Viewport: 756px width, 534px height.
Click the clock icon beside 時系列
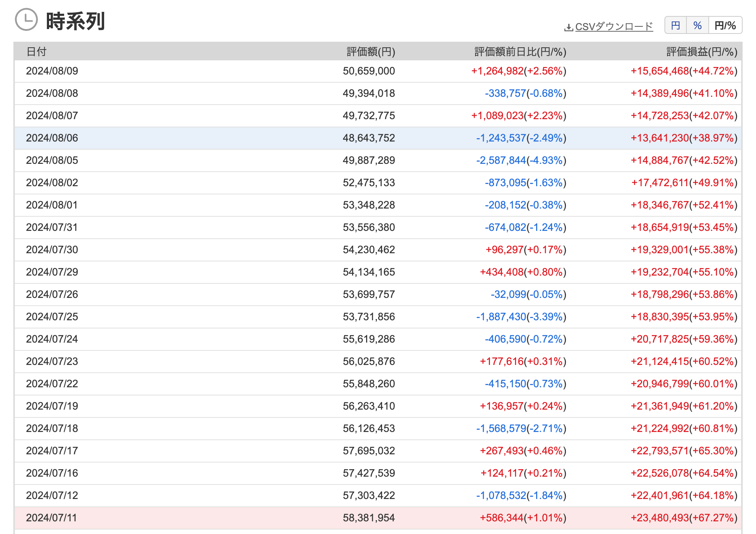(x=26, y=20)
